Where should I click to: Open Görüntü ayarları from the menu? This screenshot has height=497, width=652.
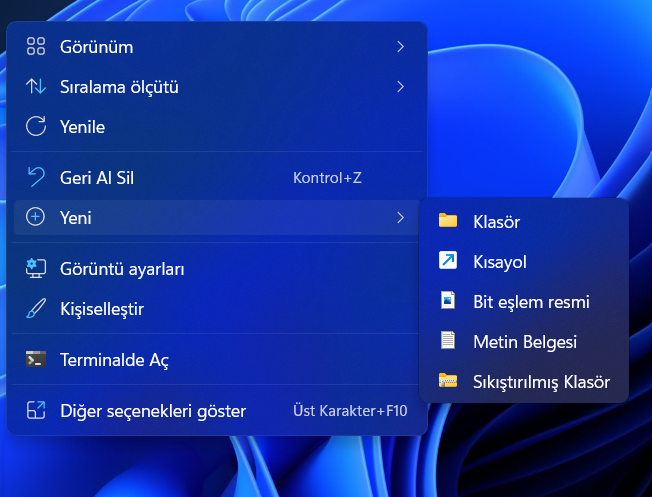pos(217,269)
